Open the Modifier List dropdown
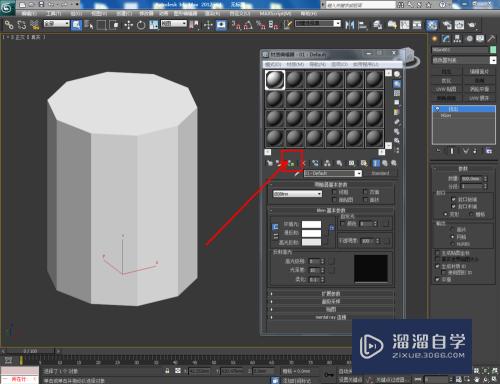This screenshot has width=500, height=384. (464, 60)
